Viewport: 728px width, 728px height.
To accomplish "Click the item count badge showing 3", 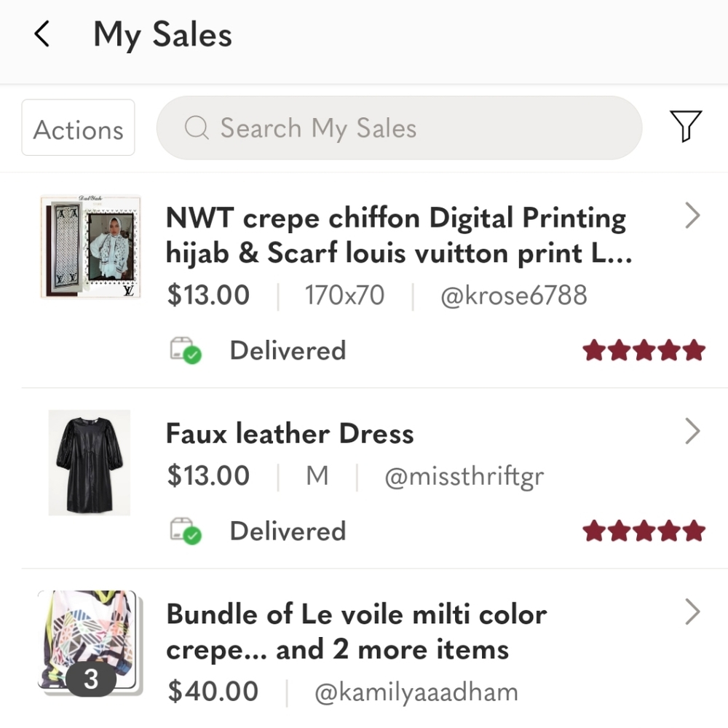I will 90,680.
